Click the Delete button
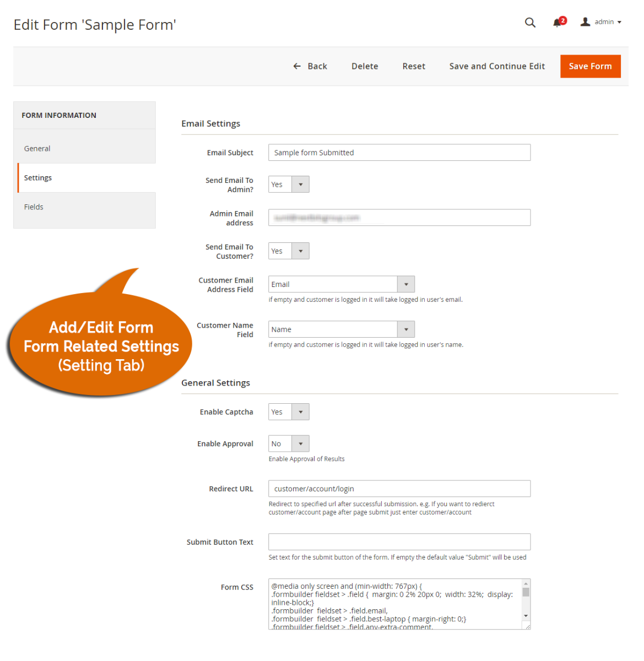Viewport: 644px width, 661px height. [x=365, y=66]
